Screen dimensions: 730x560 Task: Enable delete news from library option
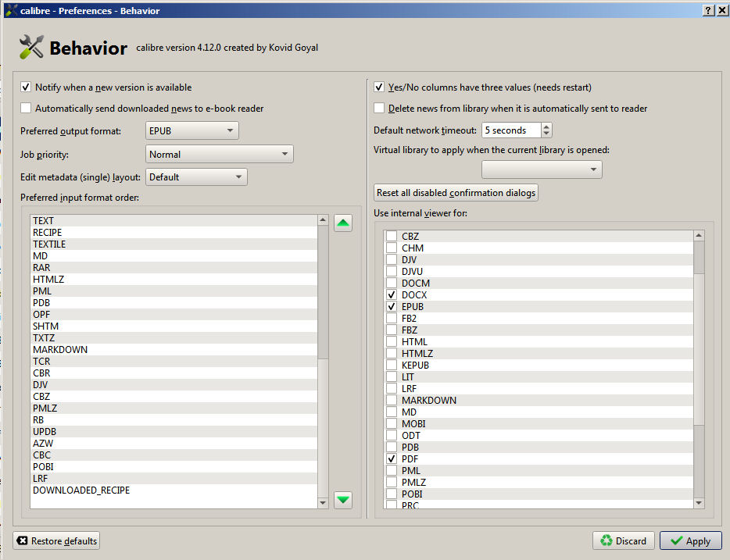(x=379, y=109)
